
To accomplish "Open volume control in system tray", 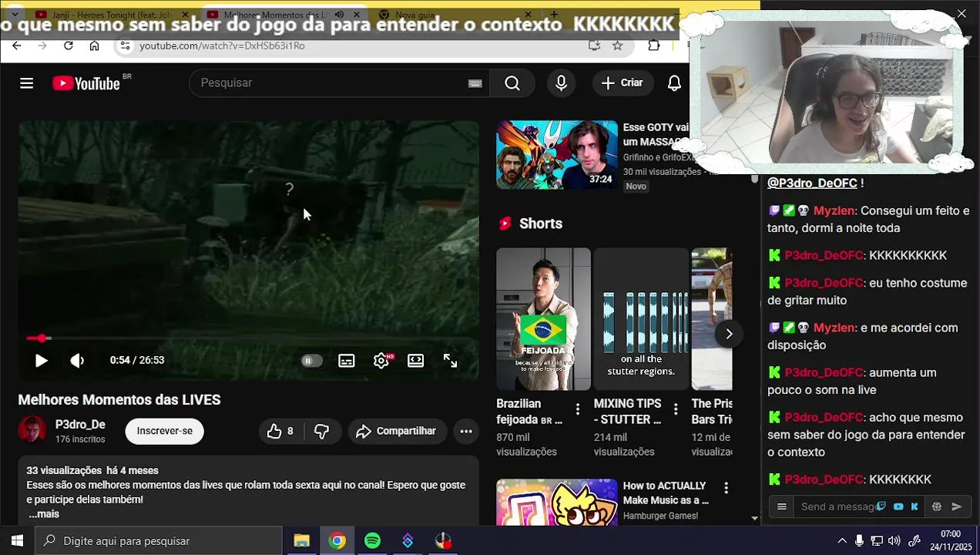I will [894, 541].
